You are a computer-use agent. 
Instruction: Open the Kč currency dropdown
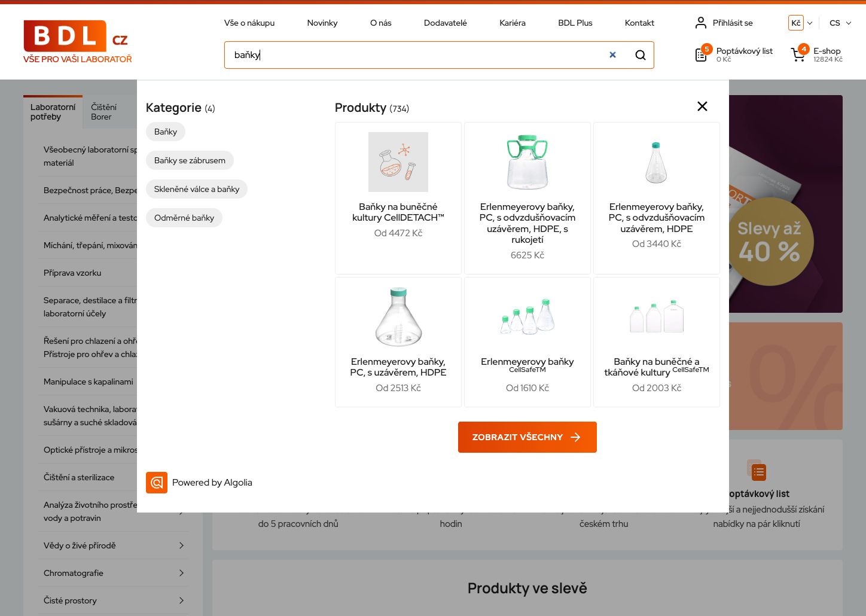click(800, 23)
